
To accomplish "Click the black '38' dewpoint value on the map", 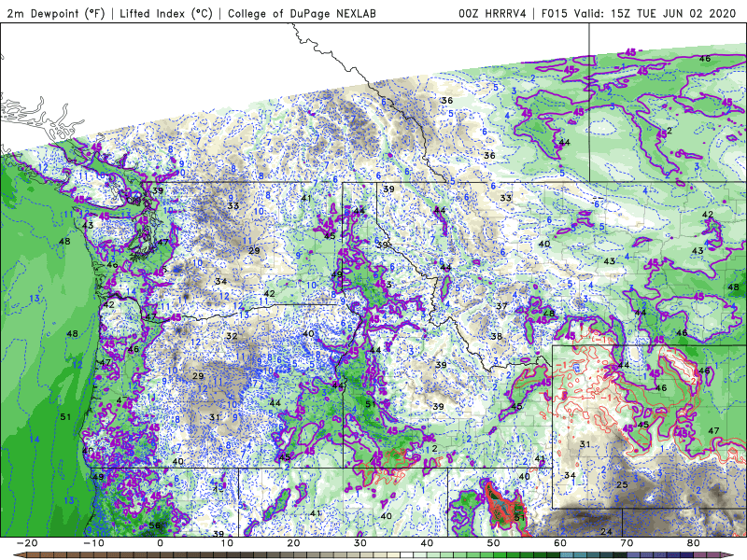I will [497, 336].
